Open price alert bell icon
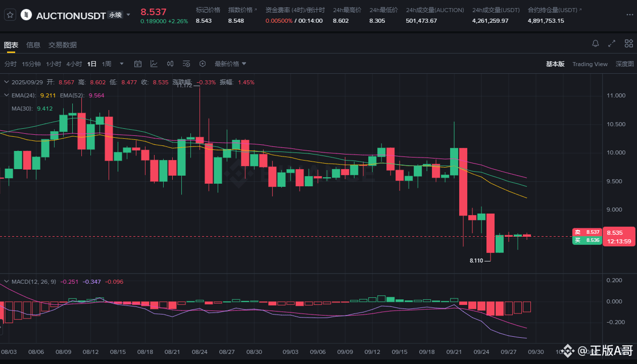Screen dimensions: 637x364 pyautogui.click(x=596, y=44)
